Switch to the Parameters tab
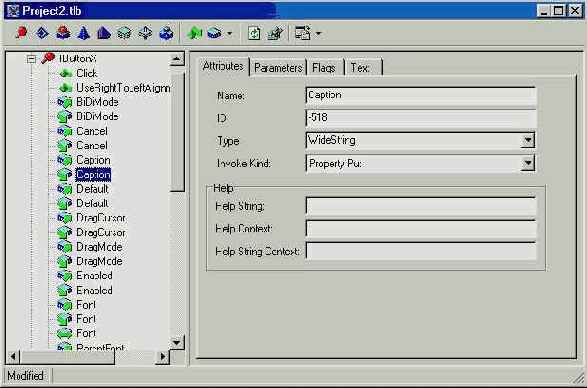The image size is (587, 388). click(x=278, y=68)
